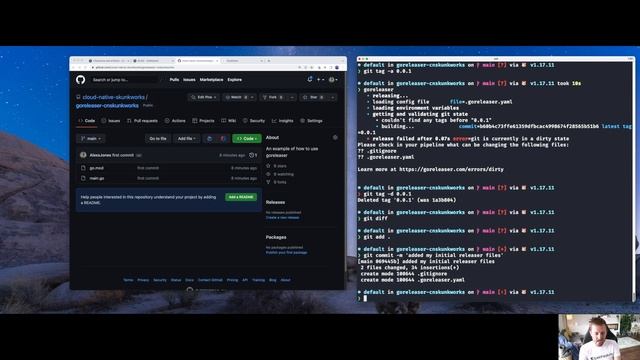Switch to the Projects tab

[x=203, y=121]
